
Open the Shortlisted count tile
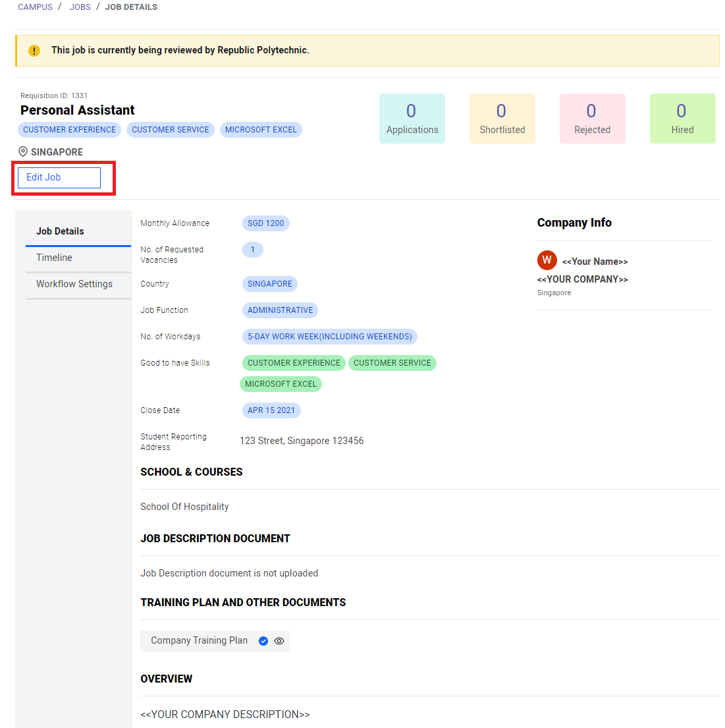coord(502,119)
